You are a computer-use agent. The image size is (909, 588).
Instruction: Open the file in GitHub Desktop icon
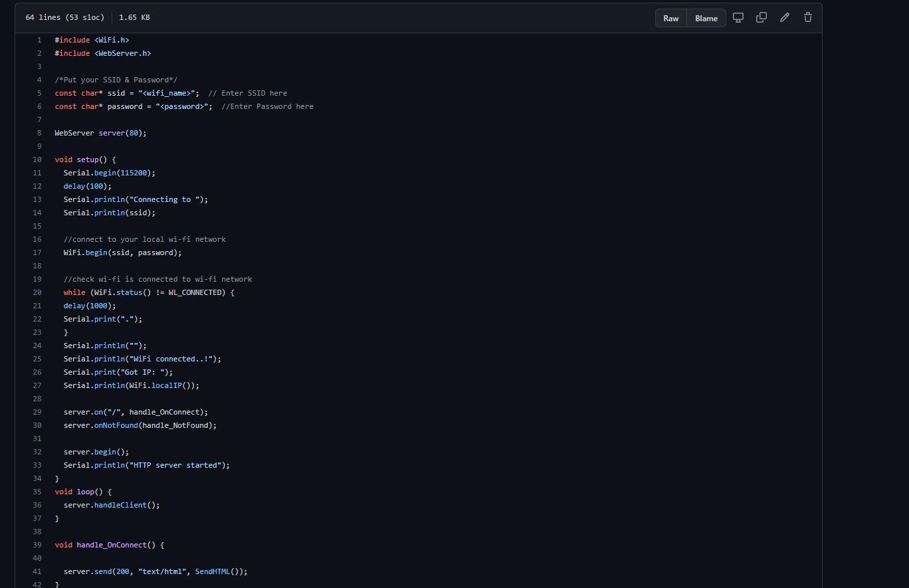[738, 17]
